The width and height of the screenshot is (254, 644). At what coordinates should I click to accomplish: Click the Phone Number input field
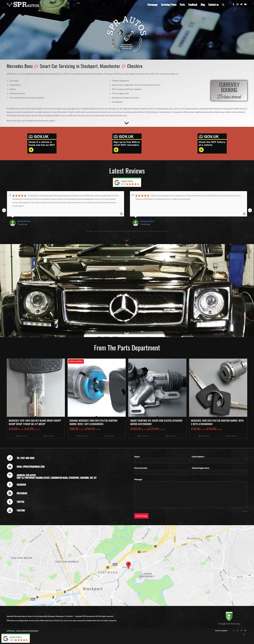pyautogui.click(x=162, y=472)
